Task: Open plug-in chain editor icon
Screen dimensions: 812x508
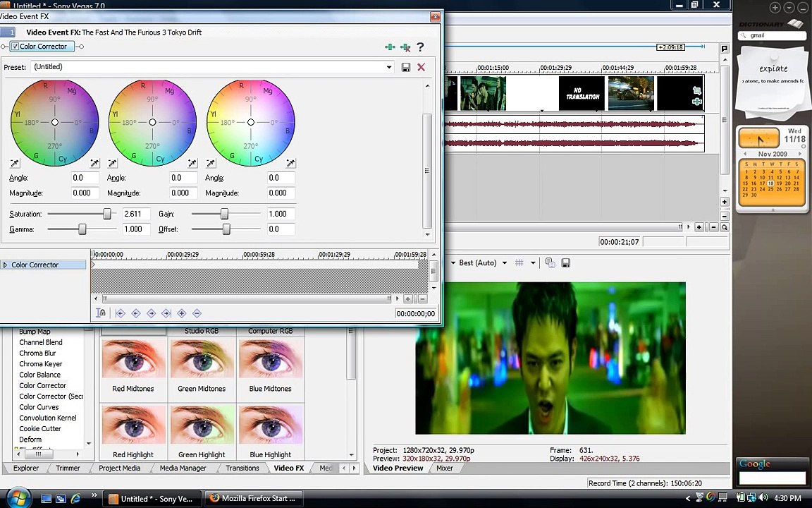Action: coord(389,47)
